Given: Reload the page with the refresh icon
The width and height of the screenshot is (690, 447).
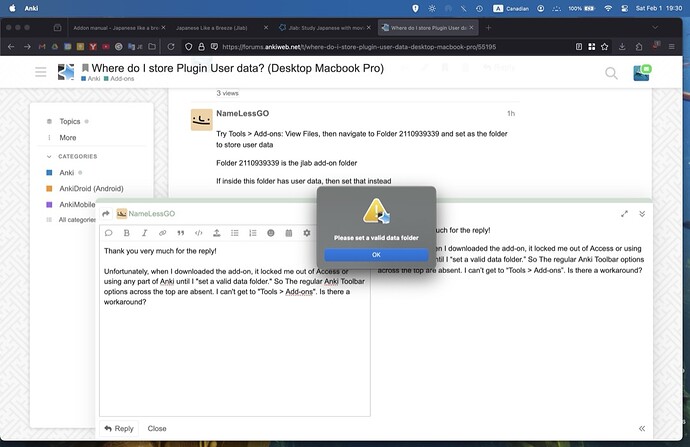Looking at the screenshot, I should 171,47.
